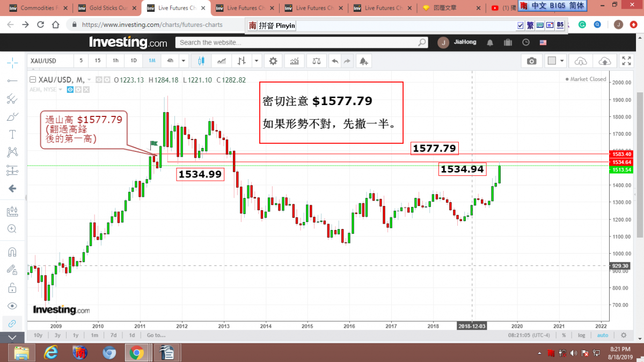This screenshot has width=644, height=362.
Task: Open the pattern drawing tools
Action: tap(12, 152)
